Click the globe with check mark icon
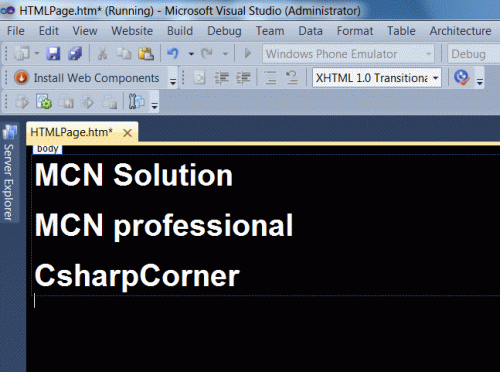 pyautogui.click(x=462, y=78)
